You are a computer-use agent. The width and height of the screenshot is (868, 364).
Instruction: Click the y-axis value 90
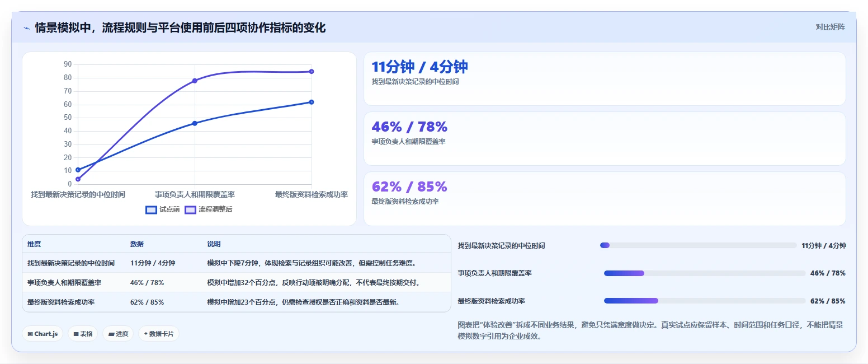(68, 64)
